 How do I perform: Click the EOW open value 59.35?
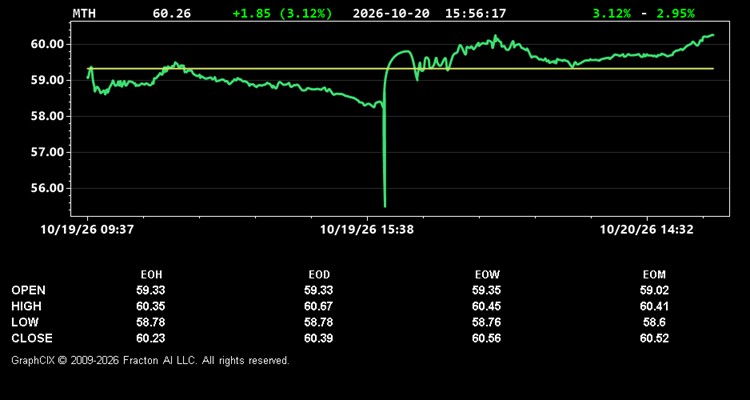(486, 290)
